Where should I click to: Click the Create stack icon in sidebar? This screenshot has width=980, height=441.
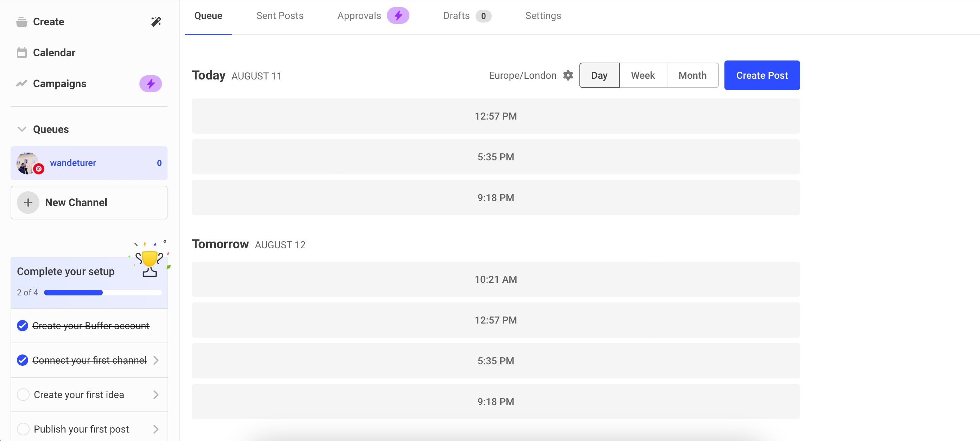[x=22, y=22]
